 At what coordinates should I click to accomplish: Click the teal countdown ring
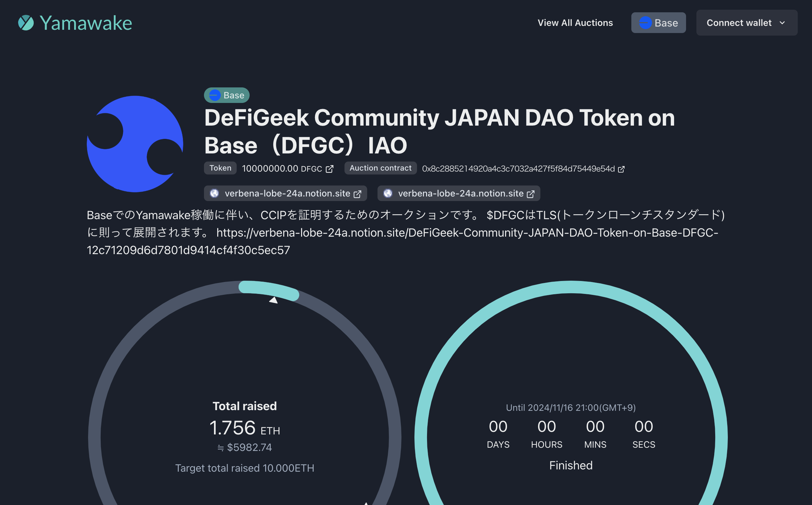(x=571, y=287)
